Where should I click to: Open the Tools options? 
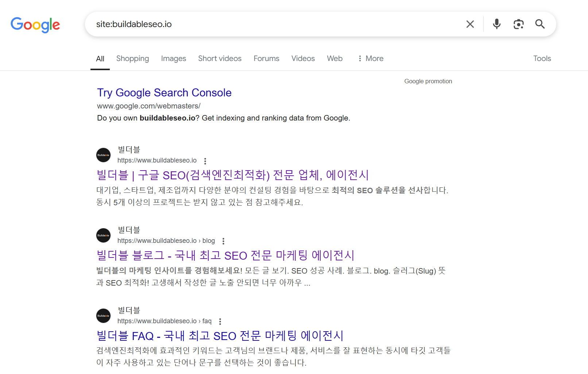[x=542, y=58]
